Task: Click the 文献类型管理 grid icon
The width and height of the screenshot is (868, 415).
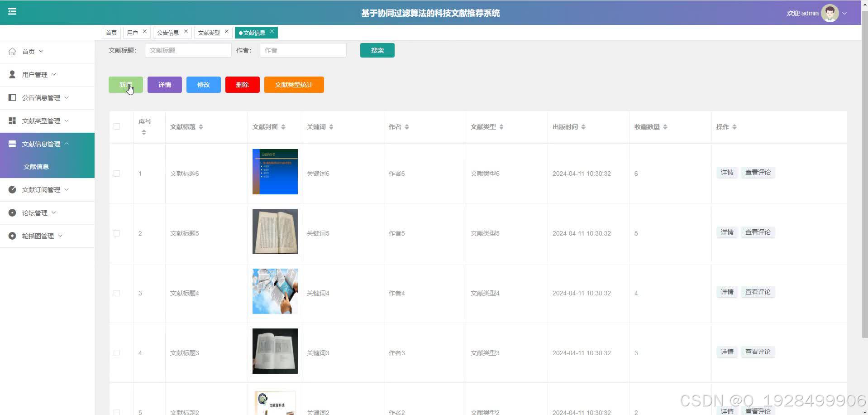Action: point(12,121)
